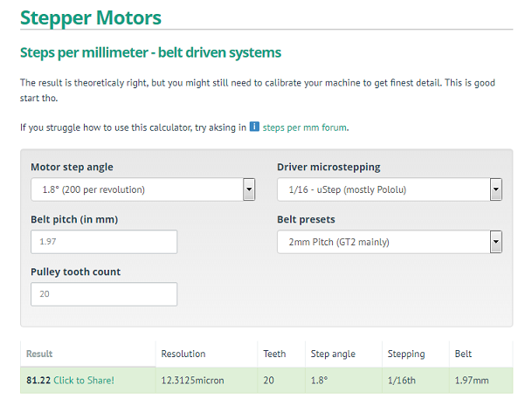Click the Belt pitch input field
The width and height of the screenshot is (532, 406).
click(104, 242)
